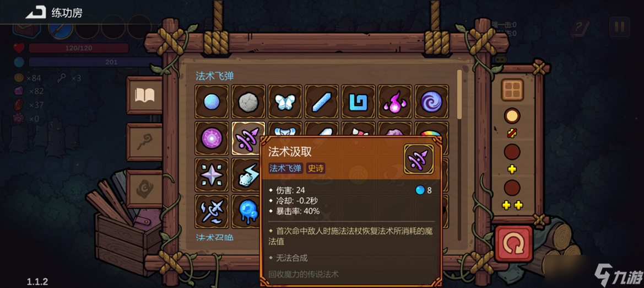The width and height of the screenshot is (644, 288).
Task: Select the four-point star spell icon
Action: pos(212,175)
